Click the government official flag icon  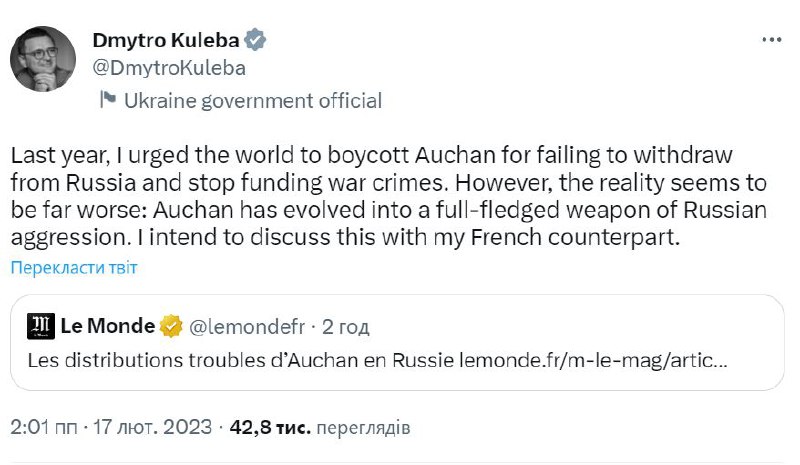(107, 100)
